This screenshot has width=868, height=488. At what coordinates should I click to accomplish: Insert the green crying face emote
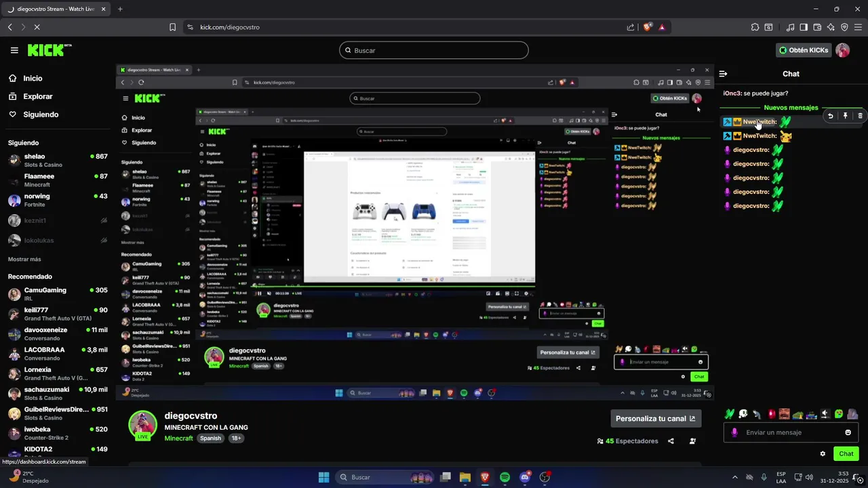click(839, 414)
